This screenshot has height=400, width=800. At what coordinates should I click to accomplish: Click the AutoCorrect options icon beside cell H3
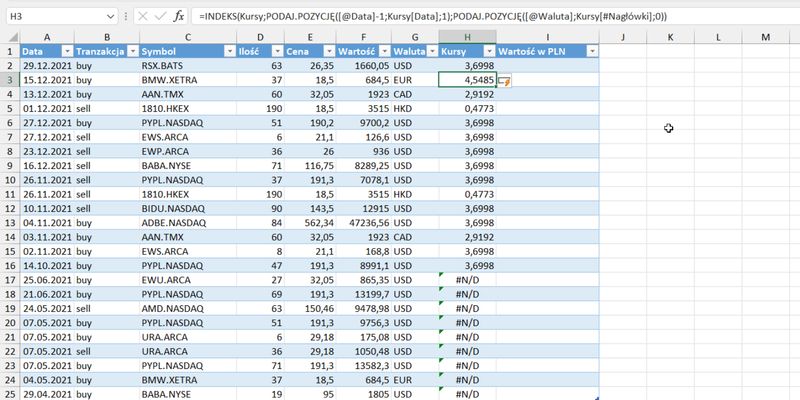tap(504, 81)
